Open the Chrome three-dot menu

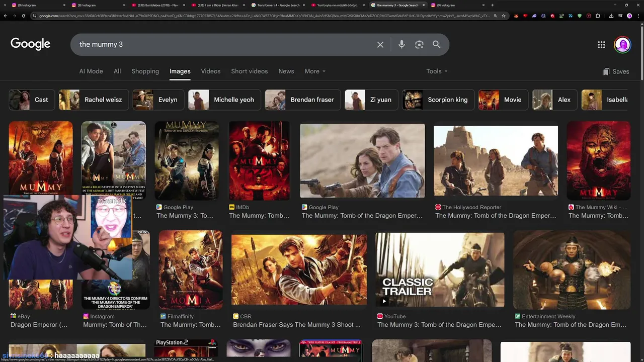click(638, 16)
